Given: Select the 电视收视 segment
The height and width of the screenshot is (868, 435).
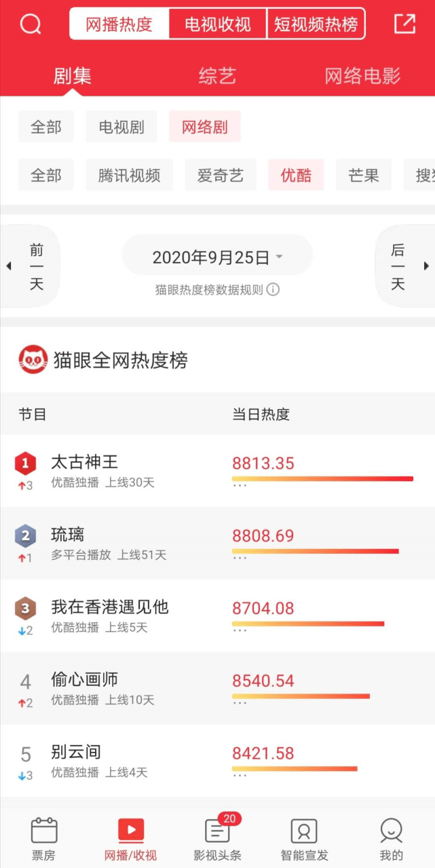Looking at the screenshot, I should coord(218,25).
